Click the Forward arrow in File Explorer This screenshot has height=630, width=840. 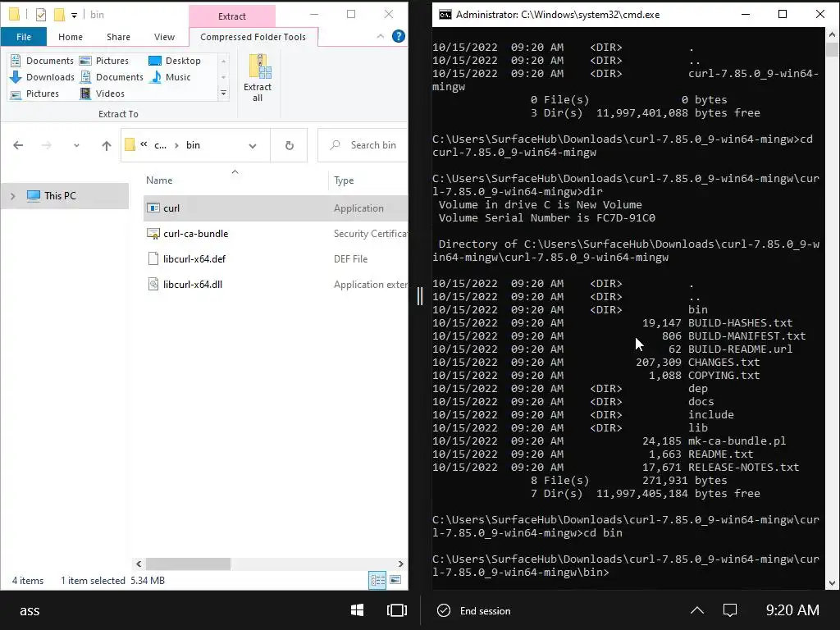click(x=47, y=145)
